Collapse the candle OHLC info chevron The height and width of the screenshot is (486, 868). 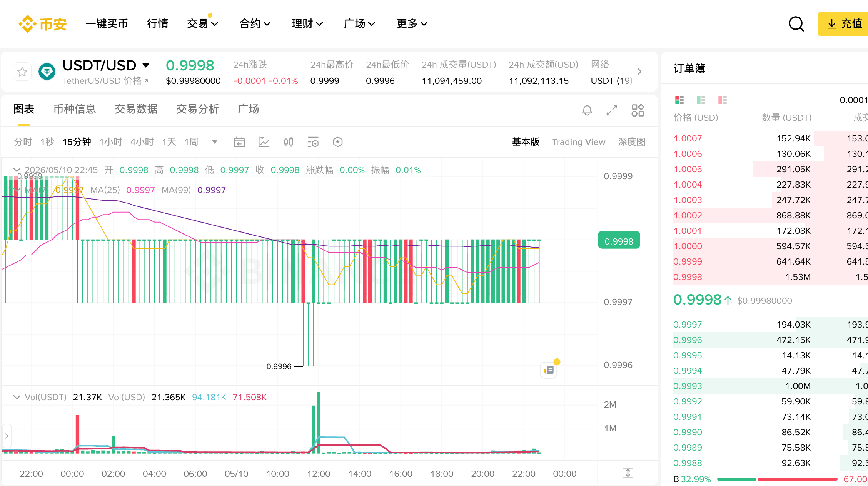coord(17,170)
